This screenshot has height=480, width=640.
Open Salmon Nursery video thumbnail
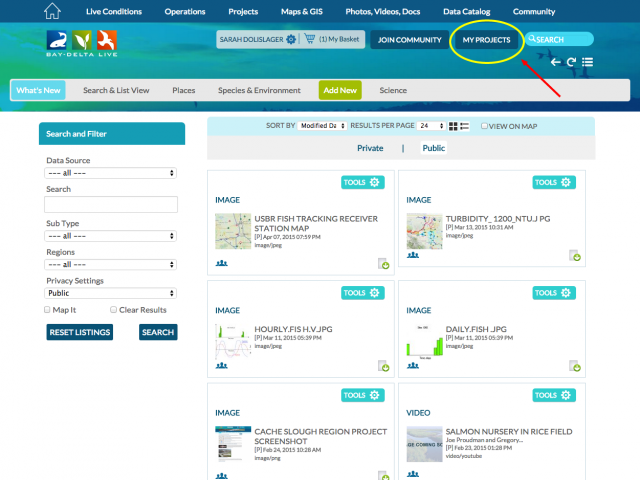(424, 444)
